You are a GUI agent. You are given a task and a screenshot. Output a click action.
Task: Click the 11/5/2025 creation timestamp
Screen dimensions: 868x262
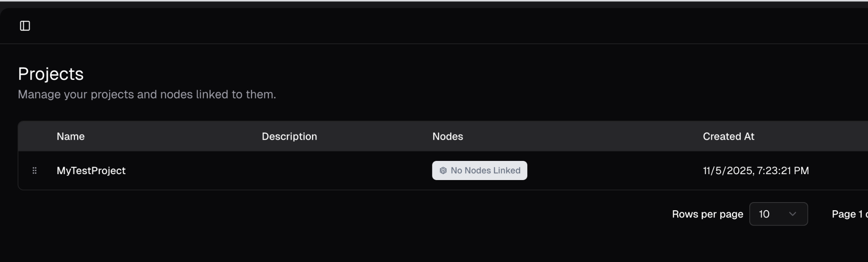click(727, 170)
